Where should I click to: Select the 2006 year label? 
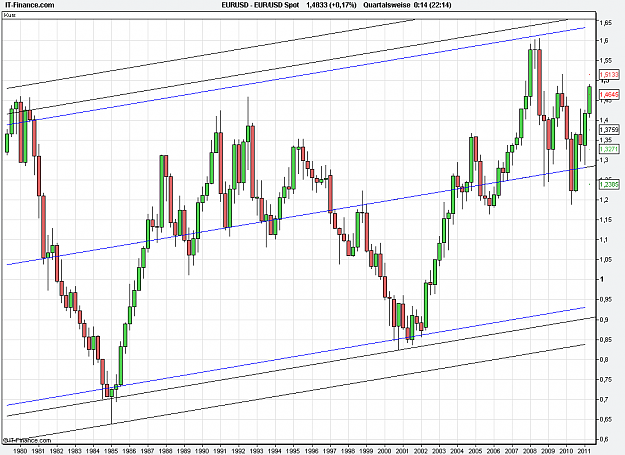point(494,451)
